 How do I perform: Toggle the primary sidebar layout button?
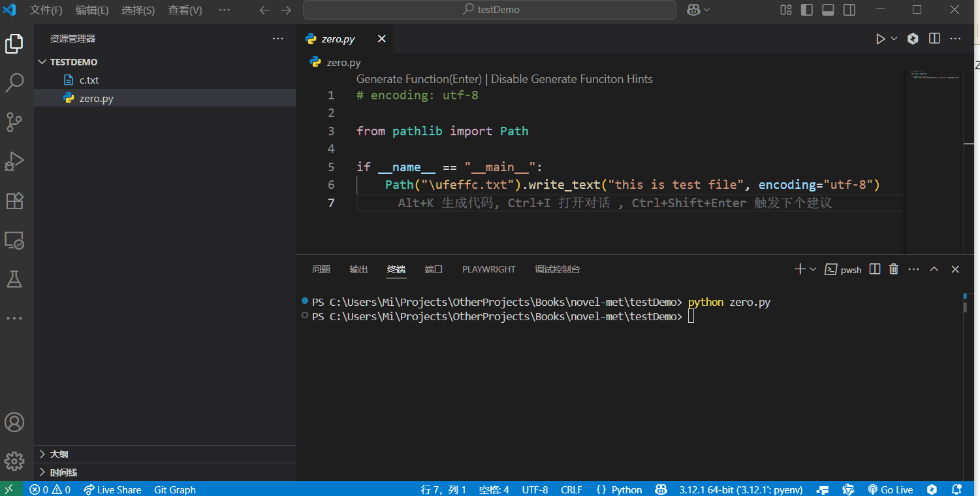click(x=807, y=10)
